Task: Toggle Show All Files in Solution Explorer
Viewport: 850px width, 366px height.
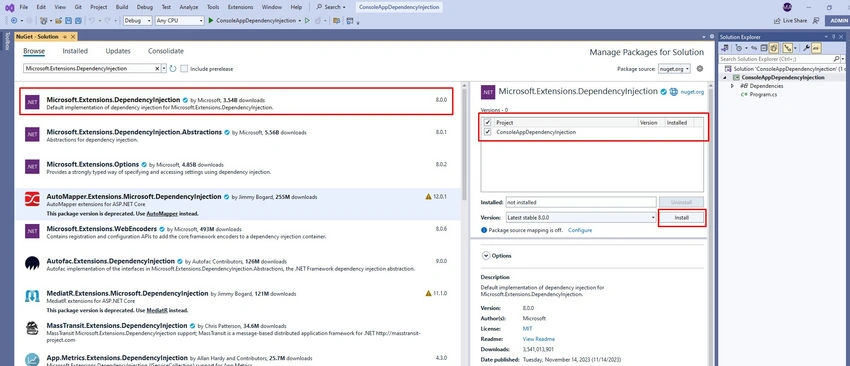Action: [774, 48]
